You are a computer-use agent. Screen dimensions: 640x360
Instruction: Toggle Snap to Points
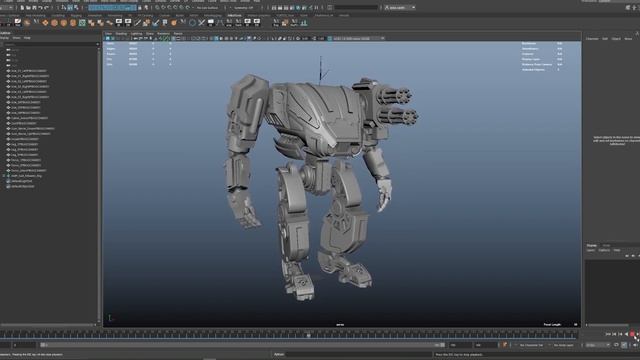pos(169,7)
